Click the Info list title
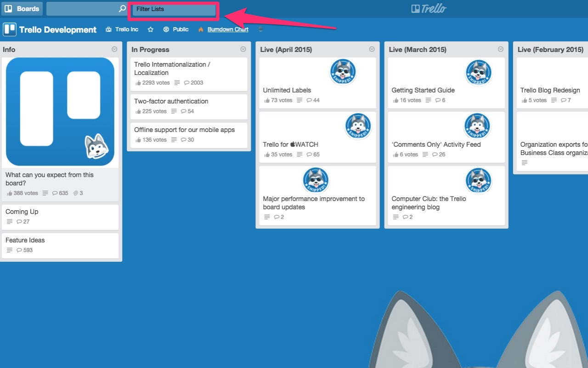 9,50
